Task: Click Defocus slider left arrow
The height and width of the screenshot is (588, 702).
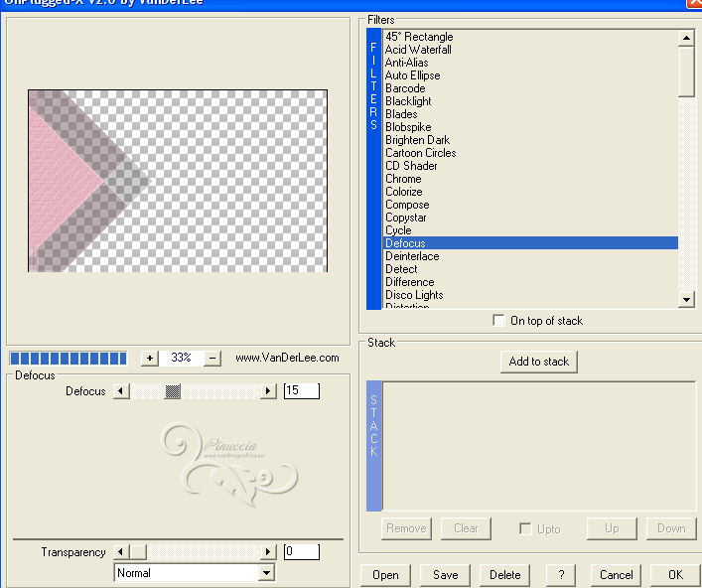Action: pos(121,391)
